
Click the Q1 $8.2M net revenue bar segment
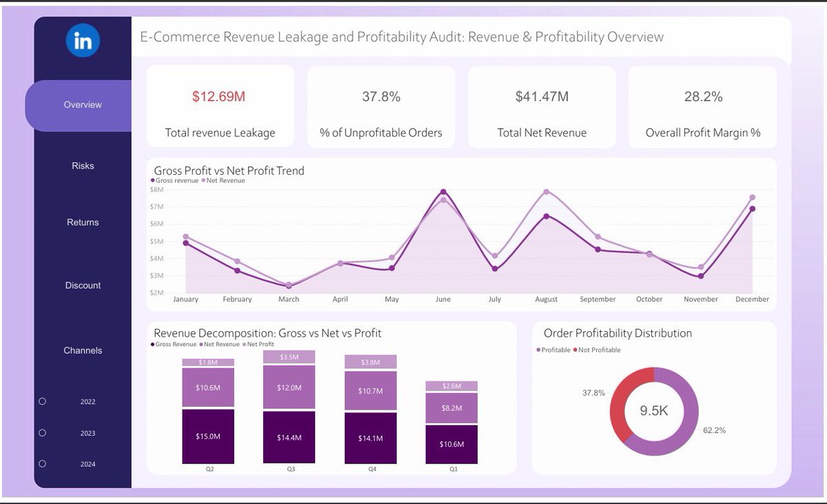pyautogui.click(x=451, y=408)
